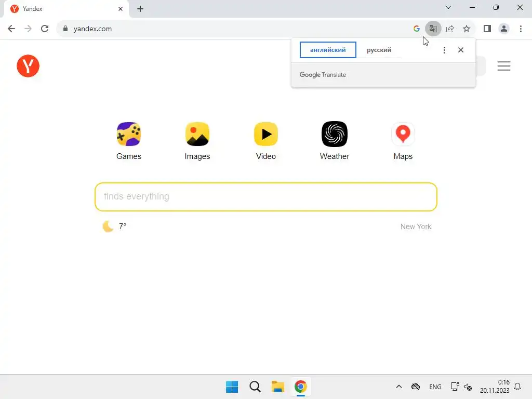Viewport: 532px width, 399px height.
Task: Open the notifications bell
Action: click(517, 387)
